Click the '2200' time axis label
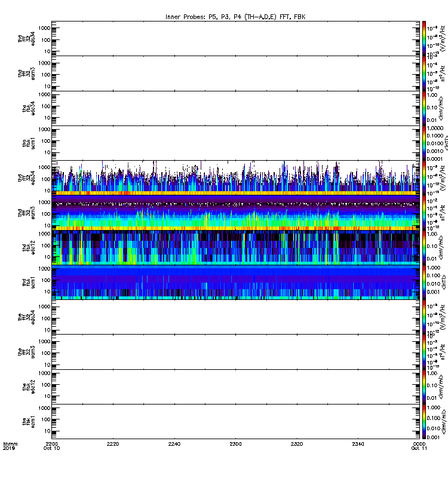The image size is (448, 478). click(52, 444)
